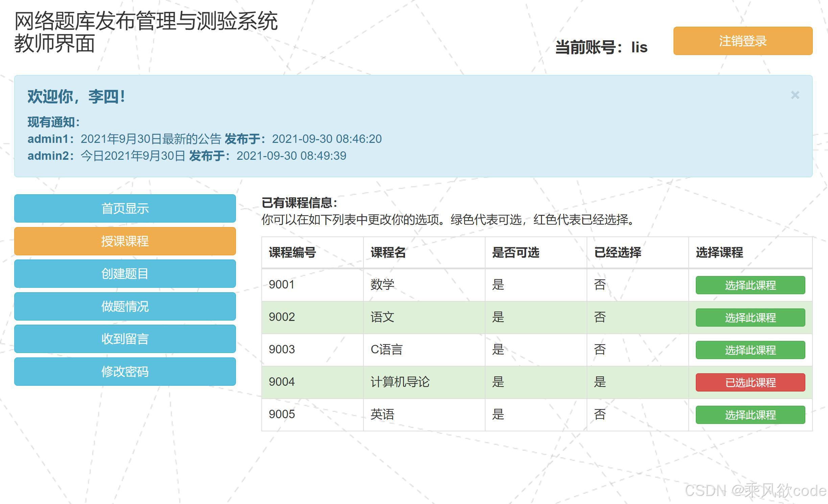Open the 创建题目 section
Screen dimensions: 828x504
[125, 274]
